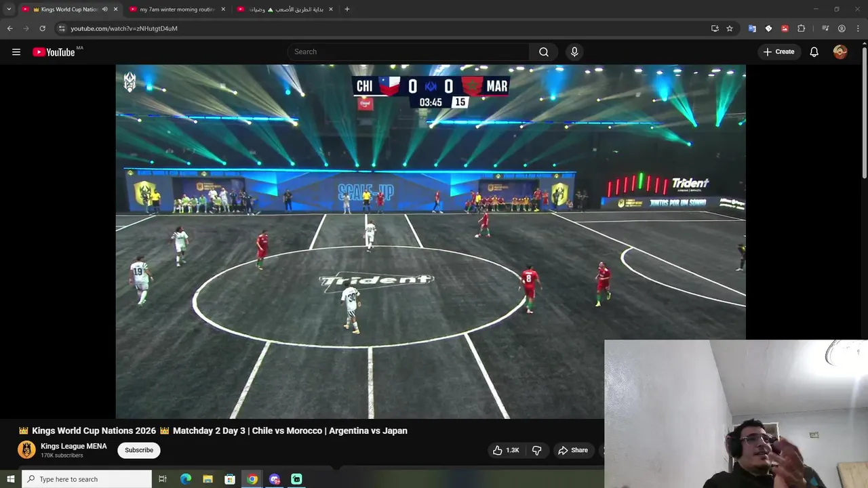Open the Google Translate extension
This screenshot has height=488, width=868.
(752, 28)
